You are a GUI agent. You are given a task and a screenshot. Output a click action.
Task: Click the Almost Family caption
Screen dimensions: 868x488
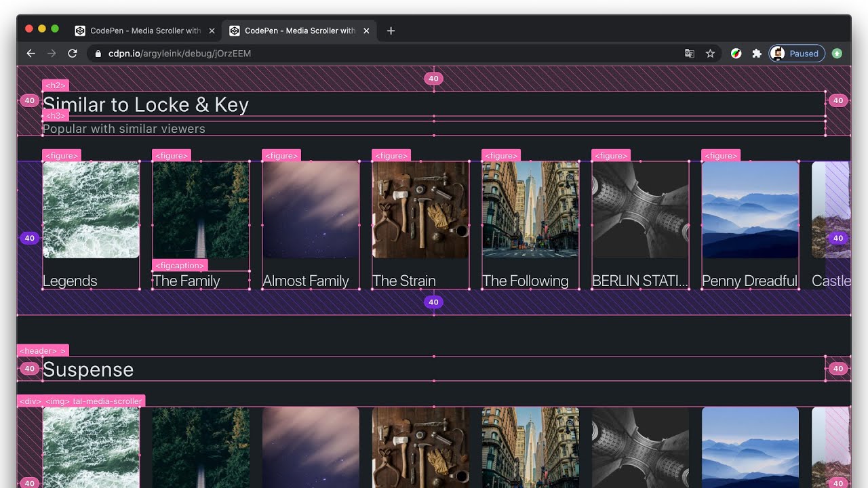[x=306, y=281]
